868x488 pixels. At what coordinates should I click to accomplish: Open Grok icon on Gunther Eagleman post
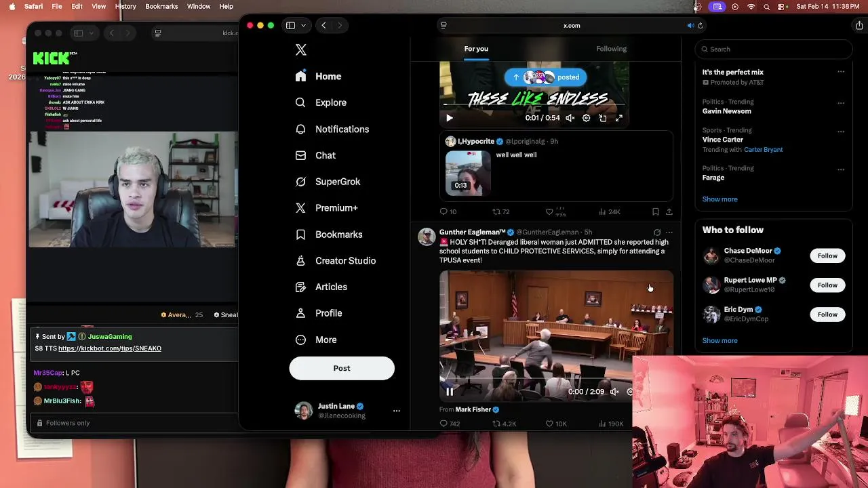[657, 232]
